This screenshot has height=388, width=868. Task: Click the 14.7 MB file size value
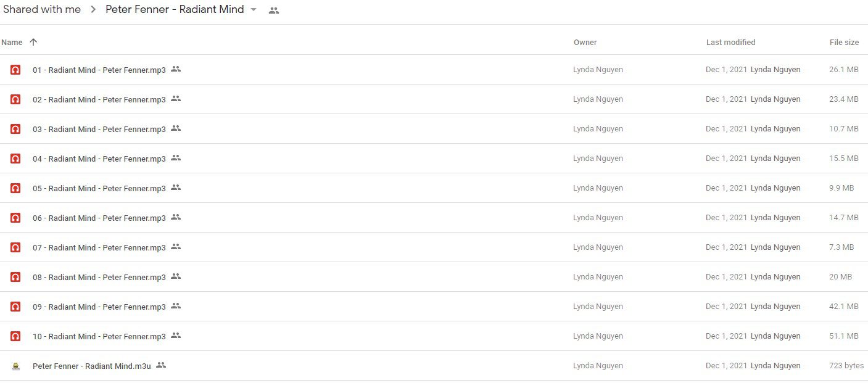pos(844,218)
